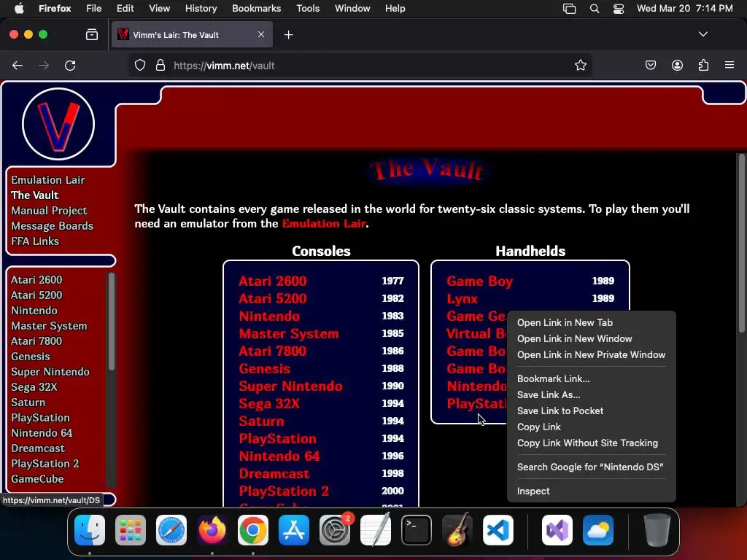The width and height of the screenshot is (747, 560).
Task: Open Super Nintendo in Consoles table
Action: [x=290, y=386]
